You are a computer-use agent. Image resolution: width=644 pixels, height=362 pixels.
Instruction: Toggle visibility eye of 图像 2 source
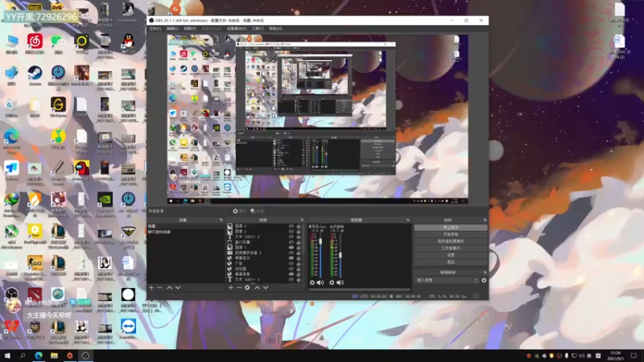coord(291,232)
